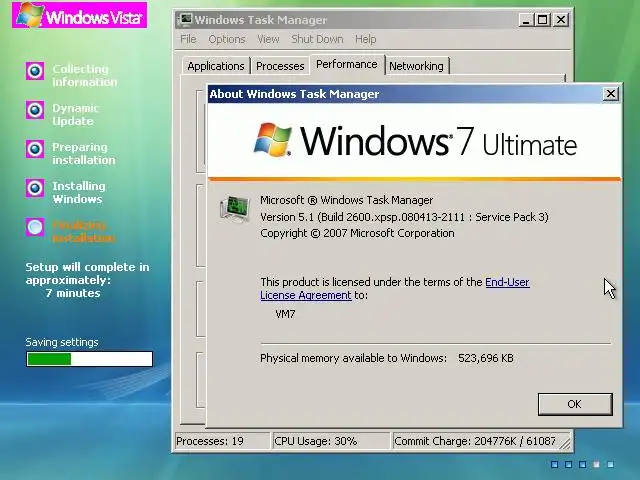Click the Saving settings progress bar
This screenshot has height=480, width=640.
pos(89,359)
